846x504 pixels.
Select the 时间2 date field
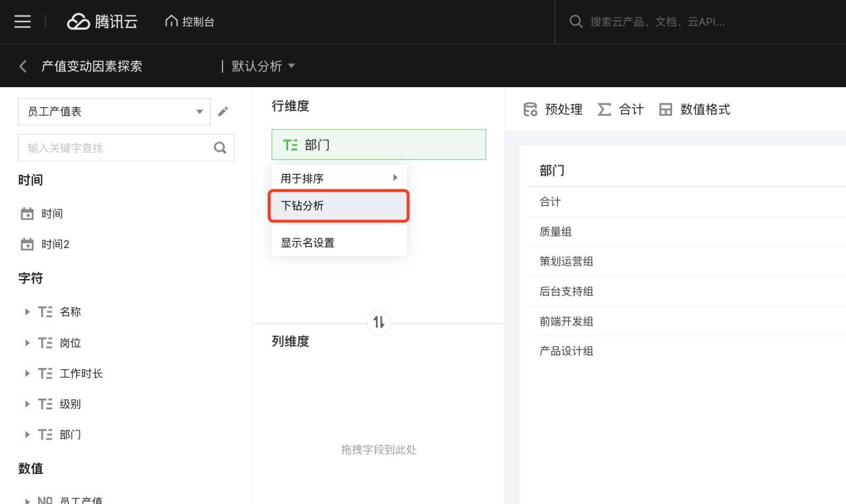coord(55,244)
